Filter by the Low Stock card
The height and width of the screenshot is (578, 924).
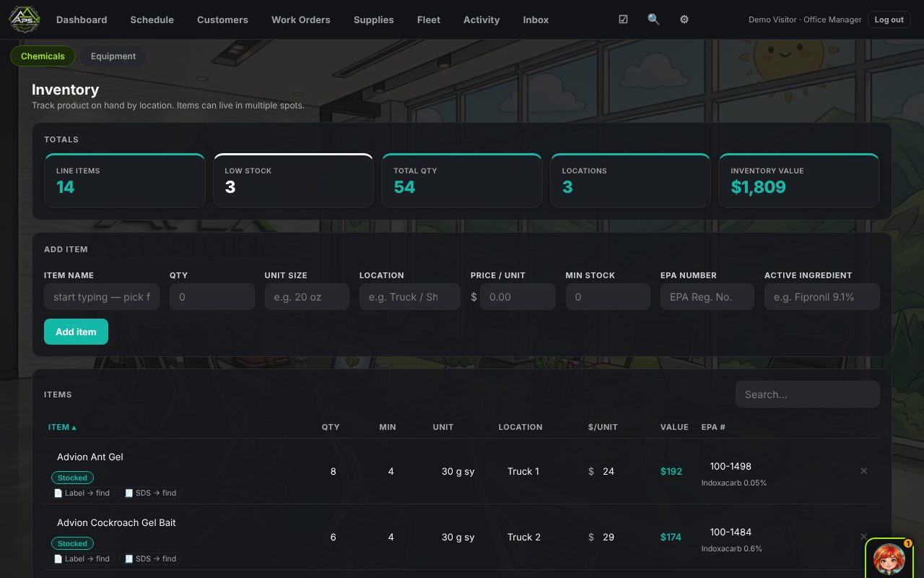pyautogui.click(x=293, y=181)
